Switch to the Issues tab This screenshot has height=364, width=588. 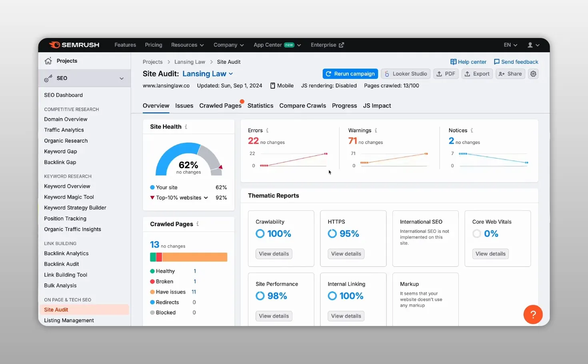pos(184,106)
